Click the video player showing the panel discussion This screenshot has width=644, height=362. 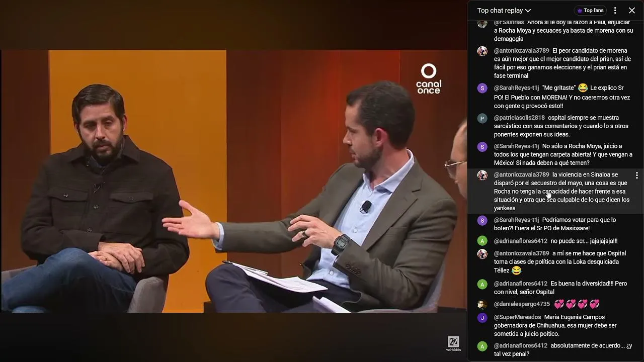click(x=233, y=181)
